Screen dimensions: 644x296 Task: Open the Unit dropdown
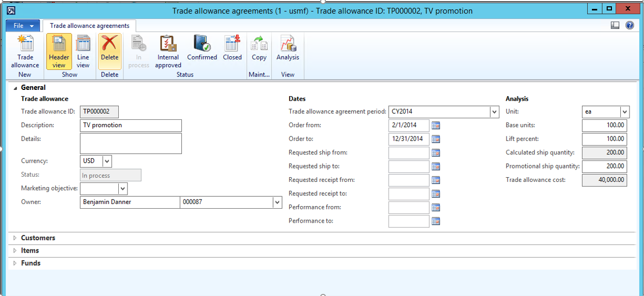click(x=625, y=112)
